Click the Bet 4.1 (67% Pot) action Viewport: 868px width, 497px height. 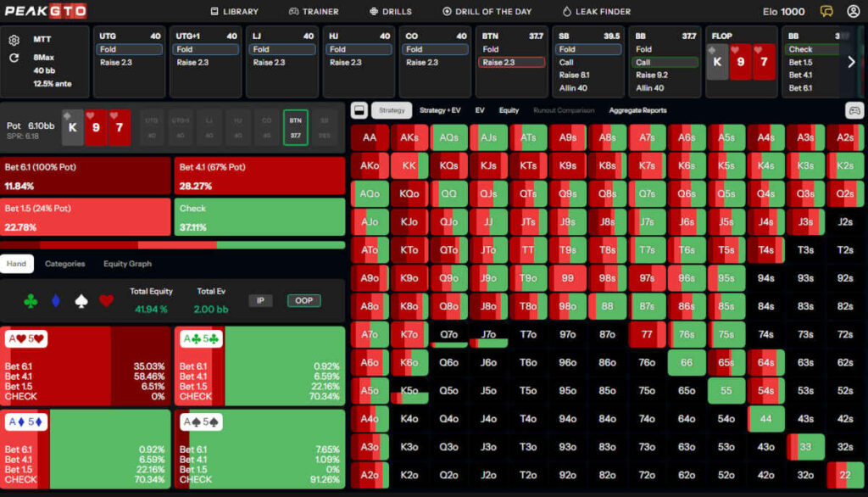(259, 176)
